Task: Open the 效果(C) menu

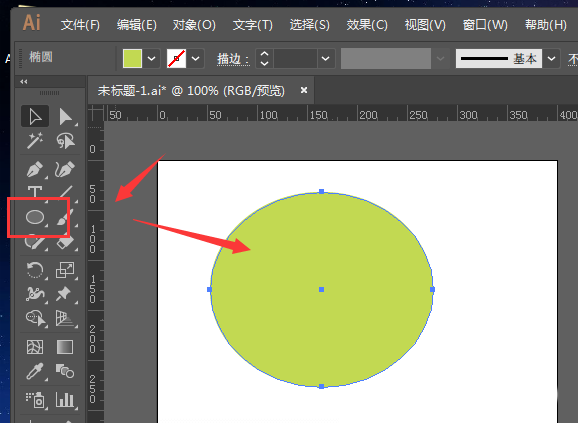Action: tap(367, 25)
